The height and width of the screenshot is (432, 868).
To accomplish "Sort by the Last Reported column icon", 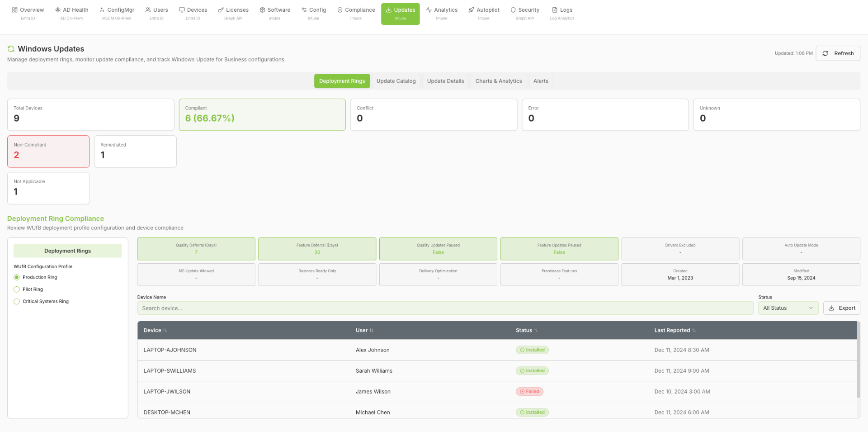I will tap(694, 330).
